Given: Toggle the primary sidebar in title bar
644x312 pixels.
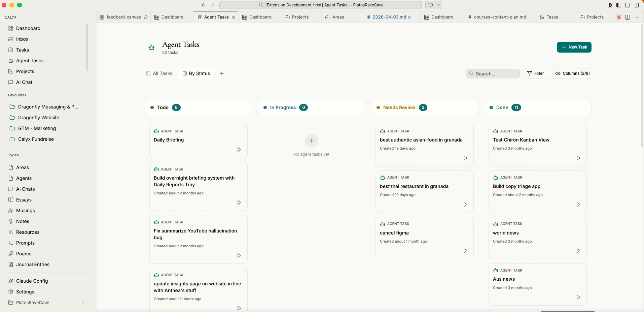Looking at the screenshot, I should click(x=619, y=5).
